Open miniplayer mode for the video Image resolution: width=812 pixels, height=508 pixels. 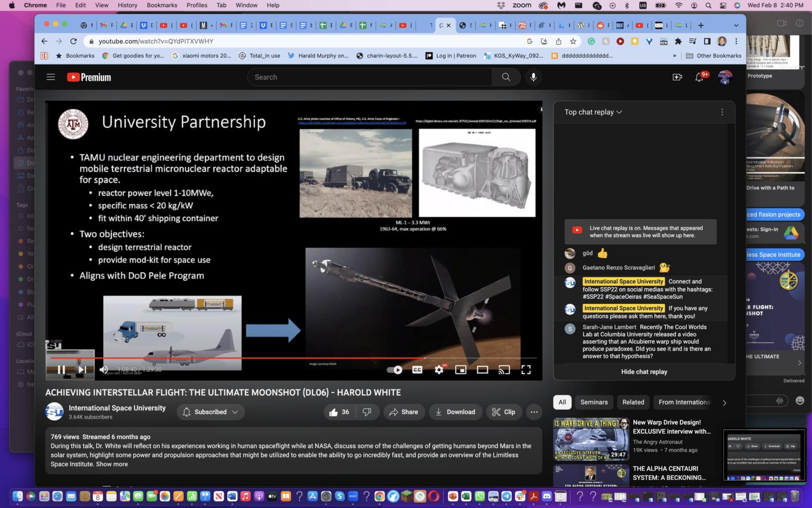coord(460,370)
